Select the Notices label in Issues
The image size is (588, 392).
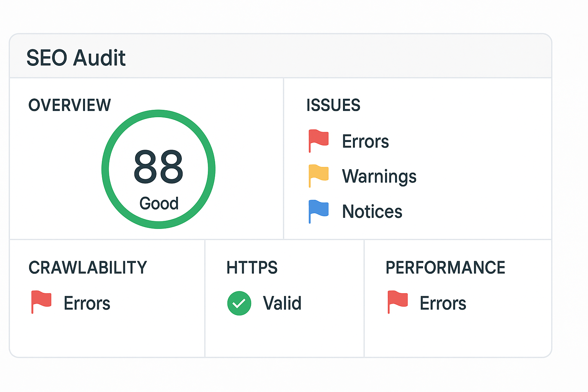(x=372, y=212)
